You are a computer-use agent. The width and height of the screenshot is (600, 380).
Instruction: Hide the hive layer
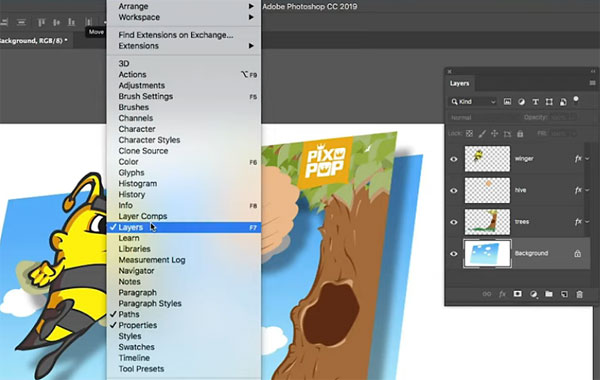pos(454,191)
